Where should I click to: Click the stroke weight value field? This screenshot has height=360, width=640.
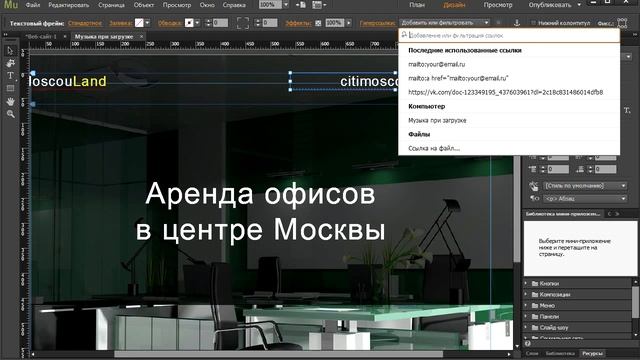220,23
